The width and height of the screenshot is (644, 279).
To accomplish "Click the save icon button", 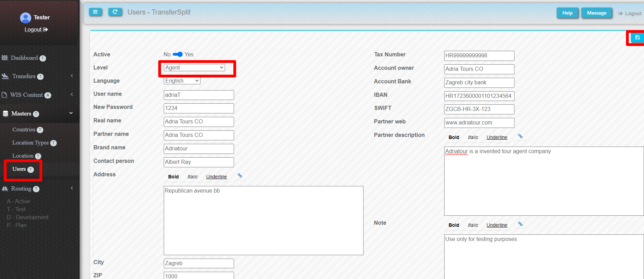I will coord(637,37).
